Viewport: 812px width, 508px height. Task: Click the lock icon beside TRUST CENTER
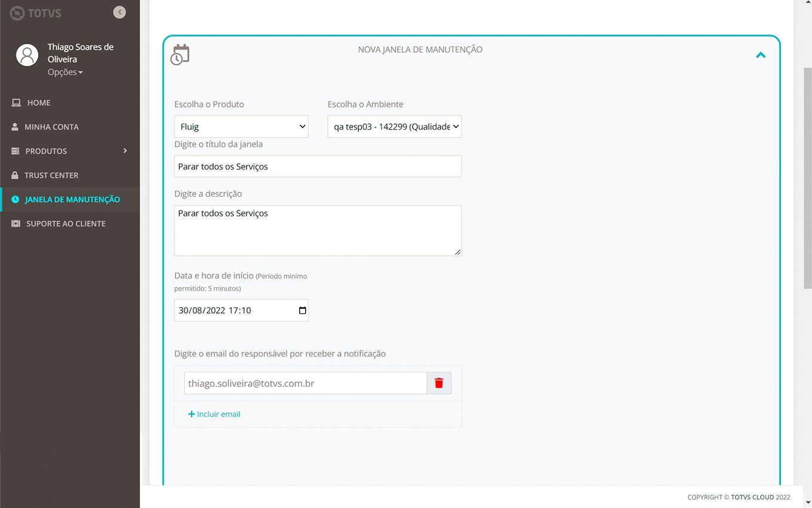tap(15, 175)
